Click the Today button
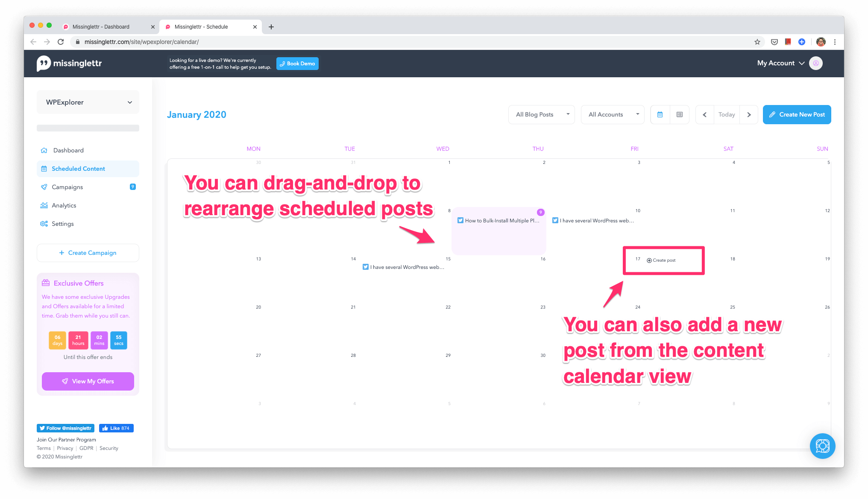Viewport: 868px width, 499px height. click(727, 114)
